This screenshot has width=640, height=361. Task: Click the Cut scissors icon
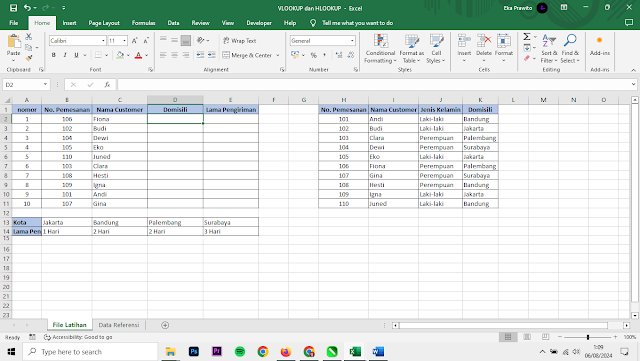pos(29,37)
